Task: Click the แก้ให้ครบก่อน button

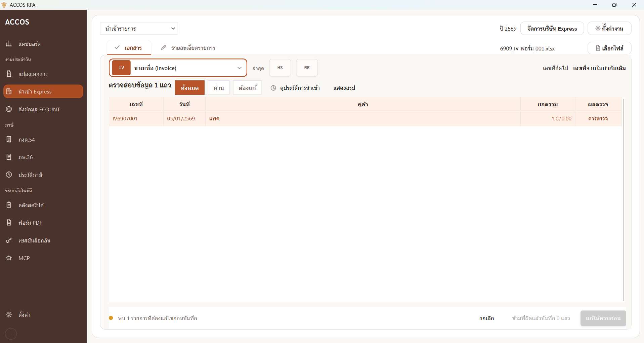Action: [x=603, y=318]
